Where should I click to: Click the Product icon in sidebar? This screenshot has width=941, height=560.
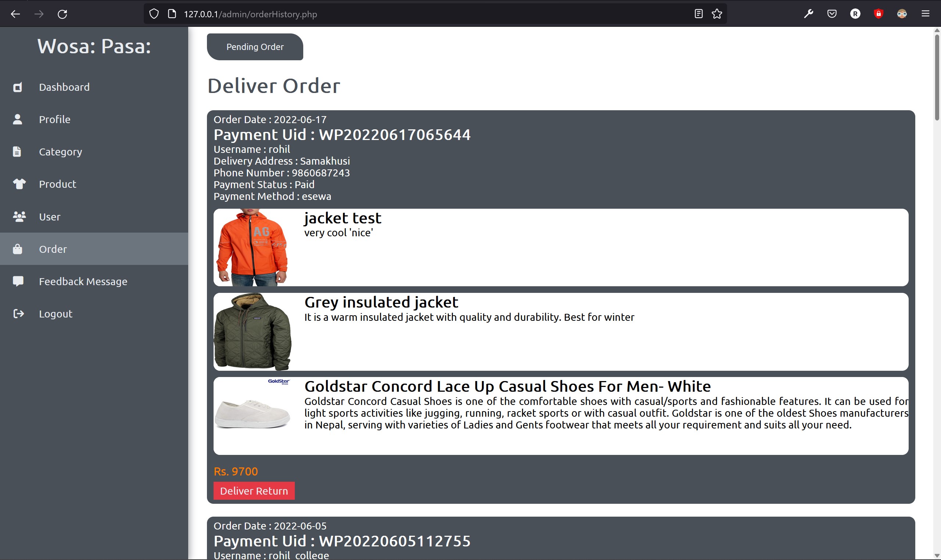[18, 184]
